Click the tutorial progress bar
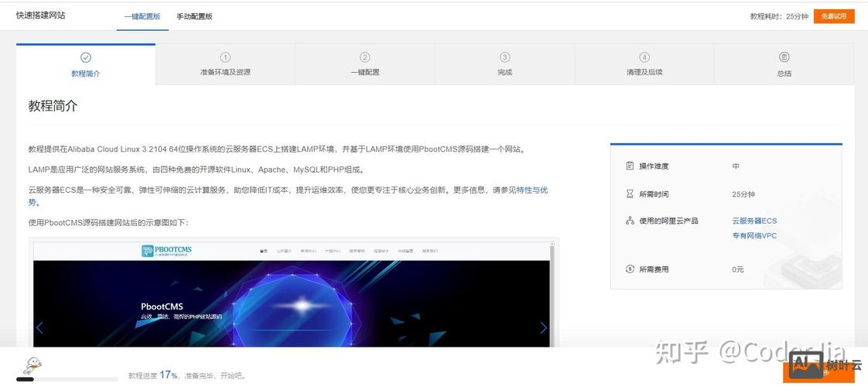This screenshot has width=868, height=387. click(x=67, y=379)
